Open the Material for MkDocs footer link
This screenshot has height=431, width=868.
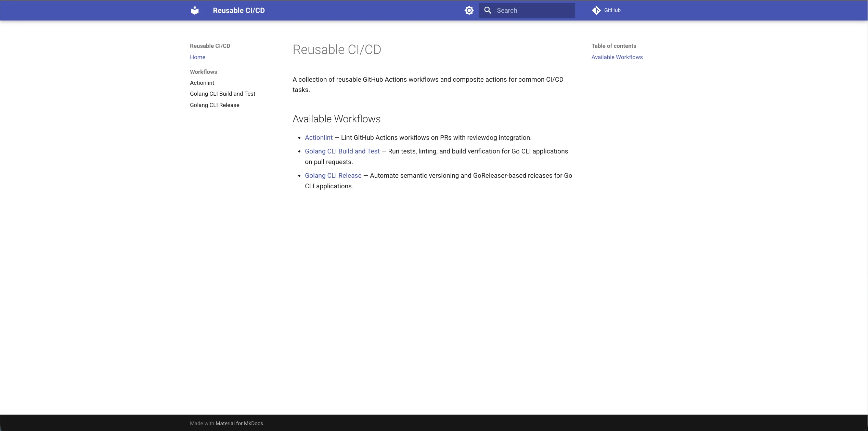239,423
